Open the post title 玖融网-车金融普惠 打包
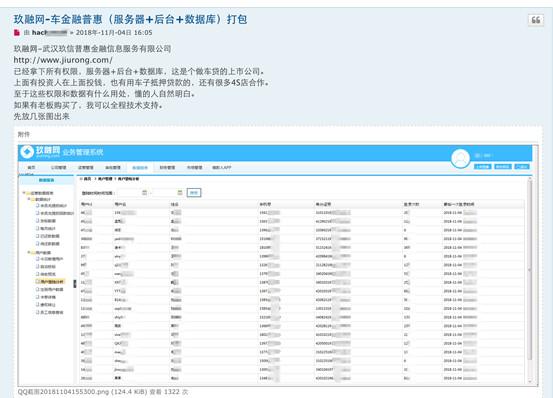This screenshot has height=398, width=553. point(130,19)
